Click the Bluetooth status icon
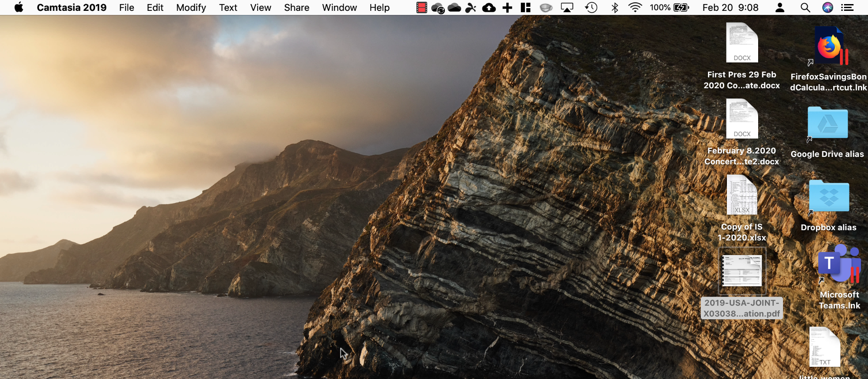Screen dimensions: 868x379 614,8
